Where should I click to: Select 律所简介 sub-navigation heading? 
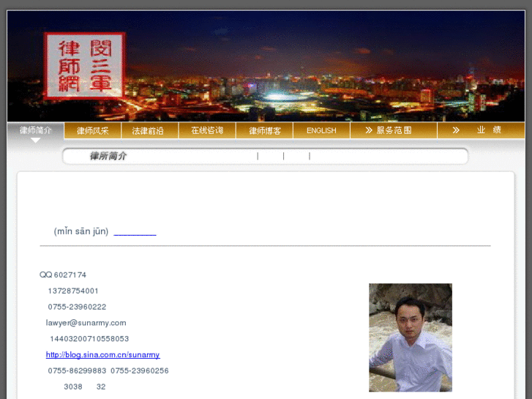(x=108, y=156)
